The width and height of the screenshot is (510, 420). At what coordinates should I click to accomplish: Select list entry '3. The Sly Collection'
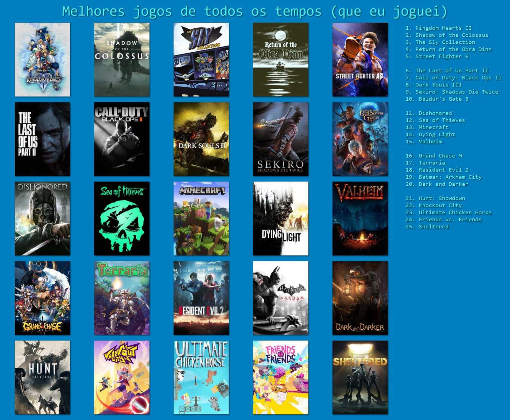click(440, 42)
